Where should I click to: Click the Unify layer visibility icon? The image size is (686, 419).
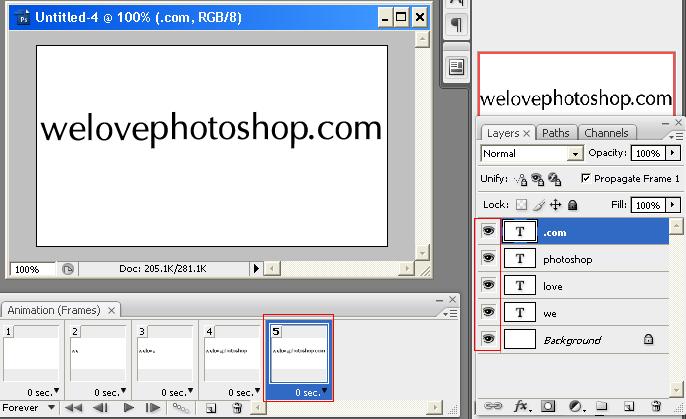537,179
